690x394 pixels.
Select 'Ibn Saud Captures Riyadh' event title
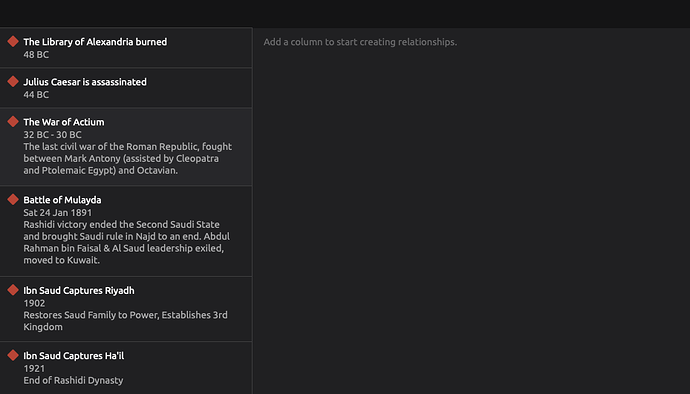click(x=79, y=291)
